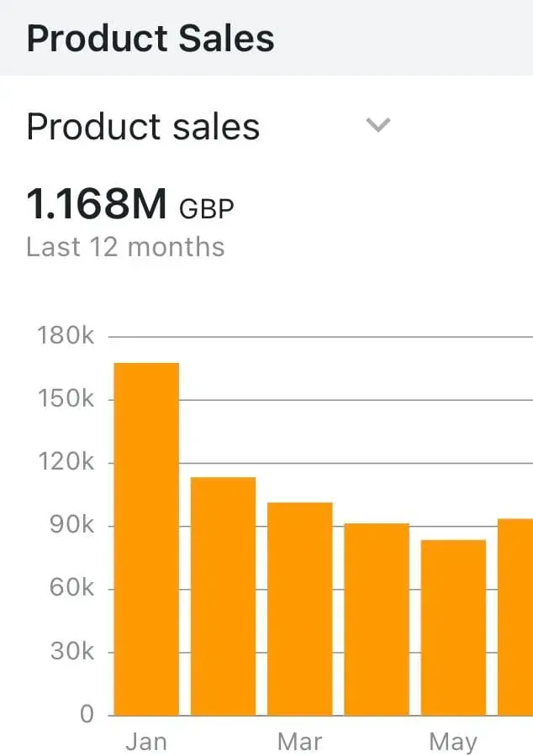Tap the February sales bar

click(224, 596)
